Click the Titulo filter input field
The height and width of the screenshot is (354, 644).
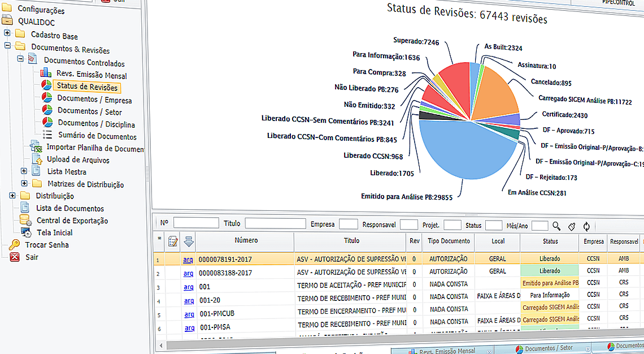click(x=275, y=223)
